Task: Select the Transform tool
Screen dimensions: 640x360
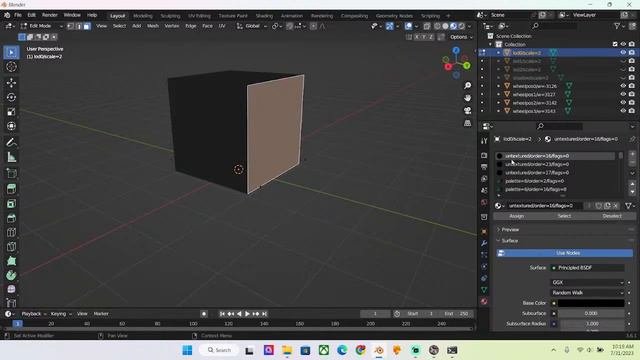Action: pos(11,126)
